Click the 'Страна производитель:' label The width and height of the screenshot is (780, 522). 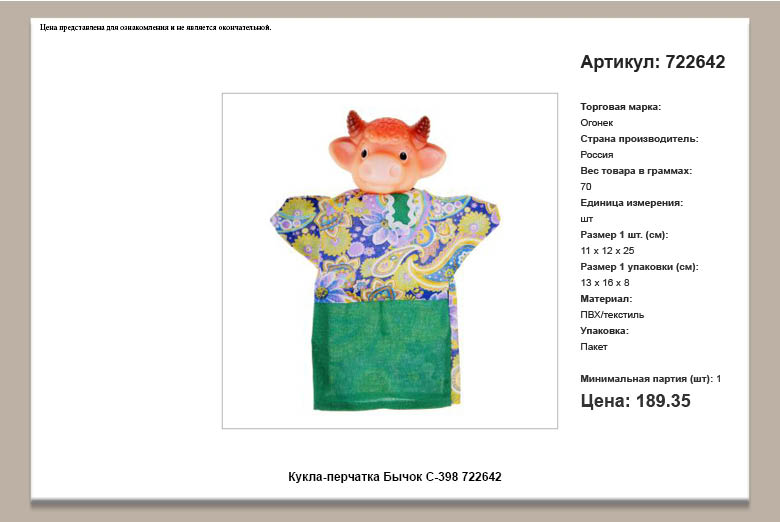click(x=639, y=139)
